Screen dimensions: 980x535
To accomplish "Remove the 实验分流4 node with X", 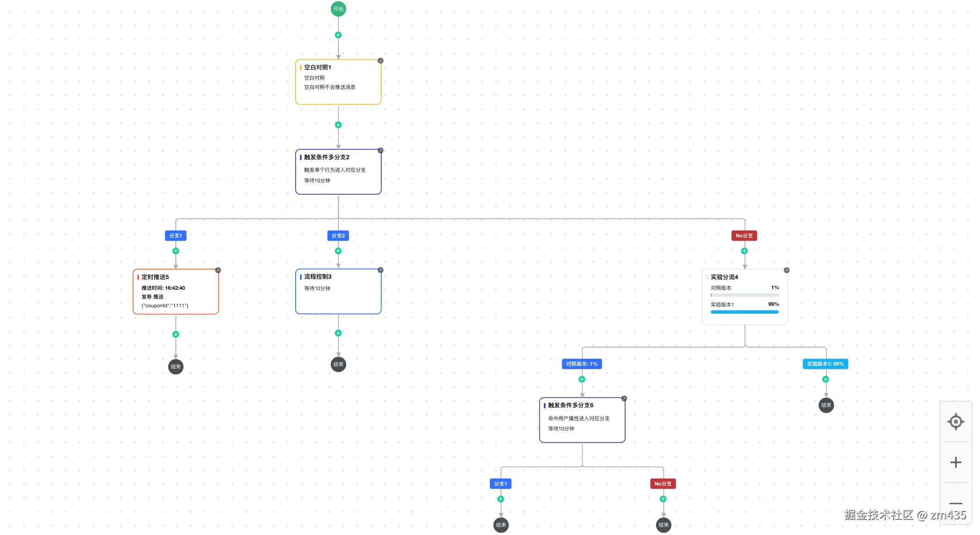I will point(787,270).
